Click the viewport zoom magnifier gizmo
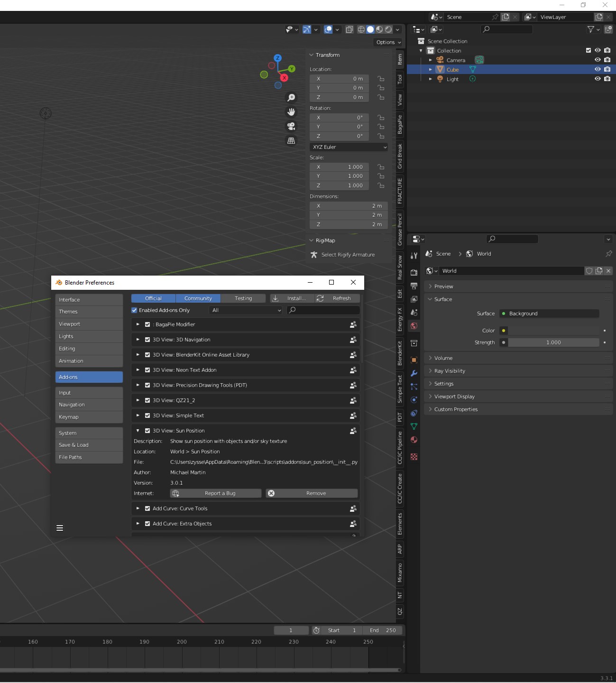The width and height of the screenshot is (616, 683). (291, 98)
